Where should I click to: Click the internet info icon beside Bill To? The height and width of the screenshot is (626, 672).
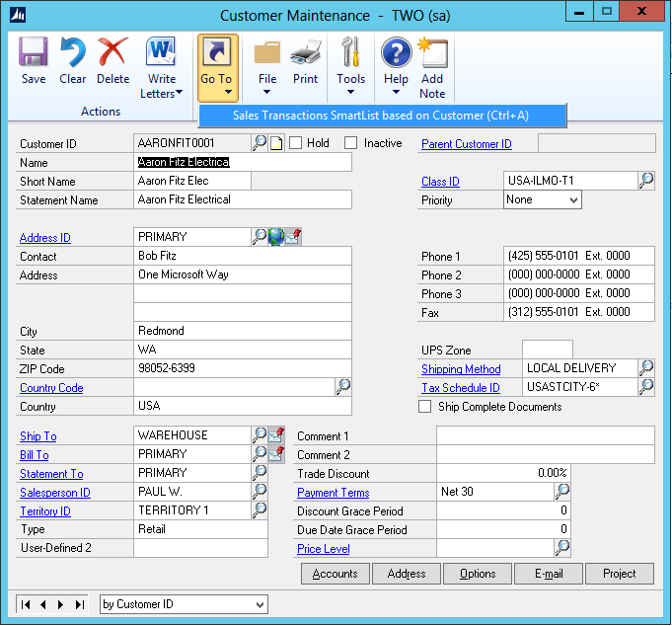[x=276, y=453]
